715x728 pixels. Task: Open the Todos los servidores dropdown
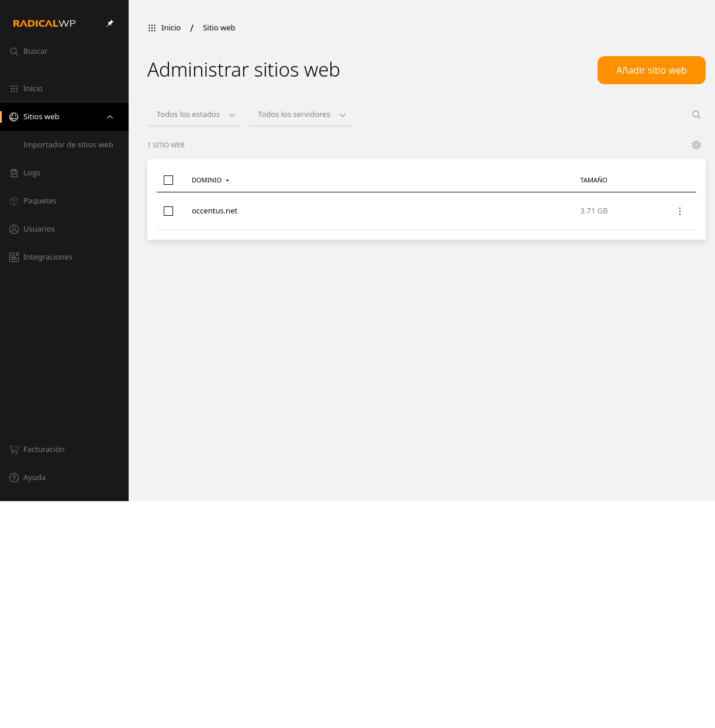point(300,114)
